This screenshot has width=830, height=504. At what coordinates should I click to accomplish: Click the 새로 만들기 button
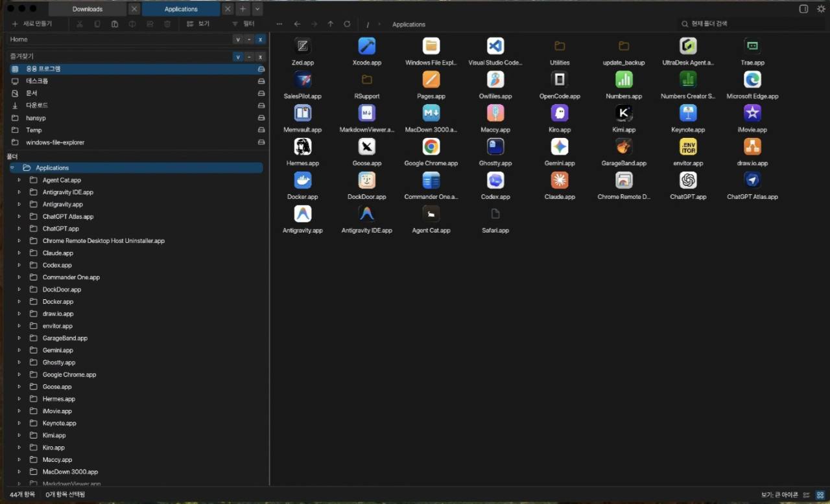point(32,24)
